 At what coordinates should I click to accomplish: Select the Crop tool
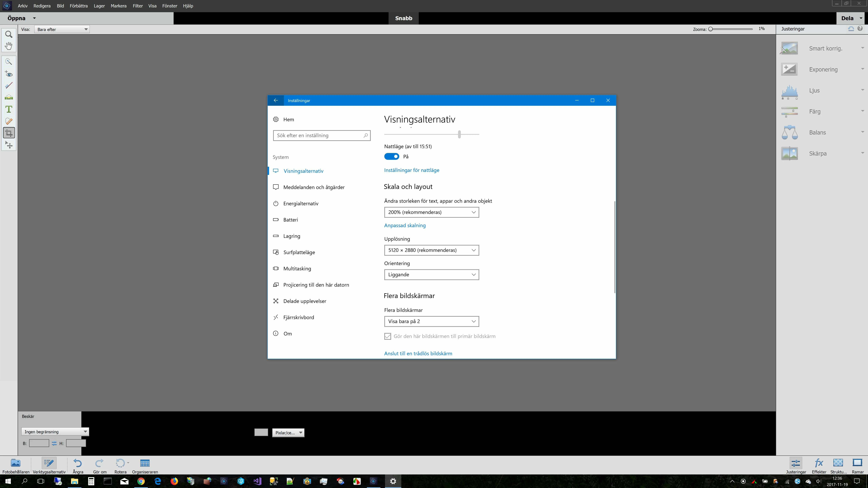point(9,133)
